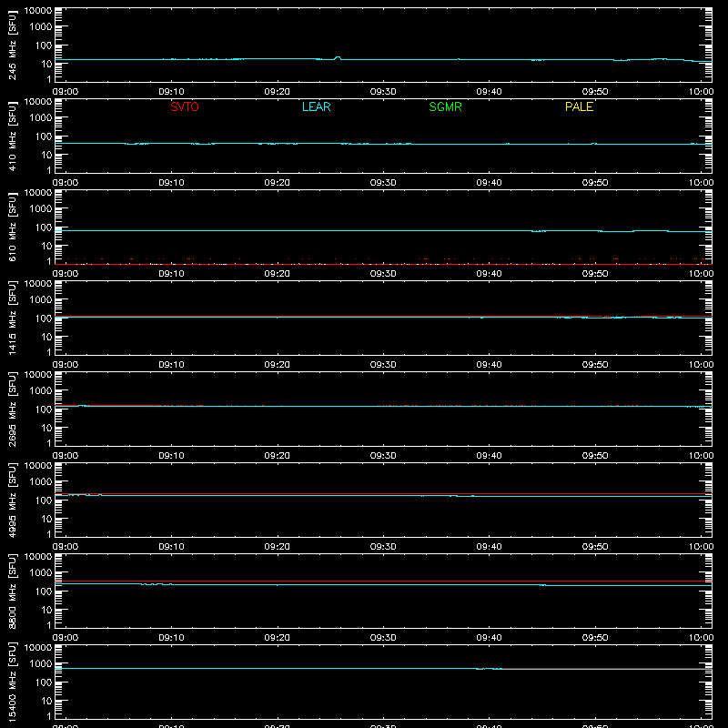Click 09:00 time label under 4995 MHz panel

click(66, 547)
